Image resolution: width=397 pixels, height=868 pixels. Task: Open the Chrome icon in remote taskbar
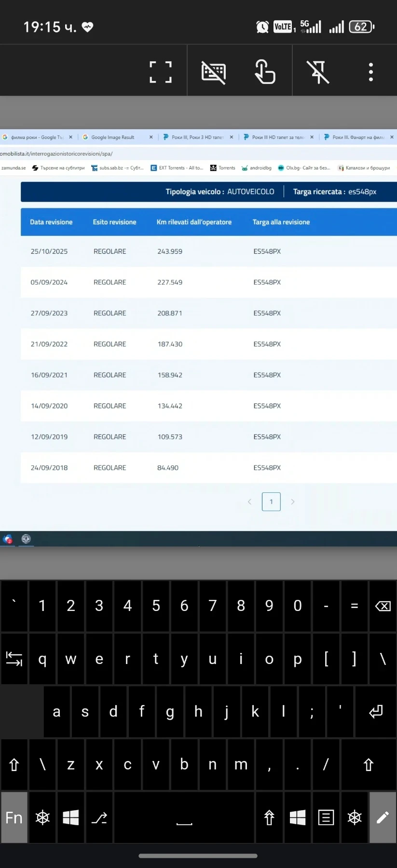(x=8, y=539)
